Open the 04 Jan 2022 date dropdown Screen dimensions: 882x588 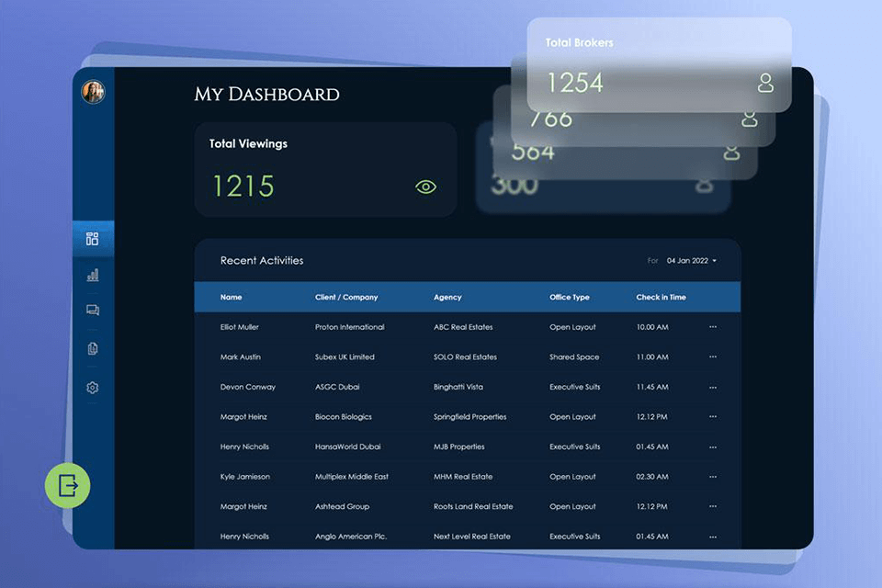point(691,261)
